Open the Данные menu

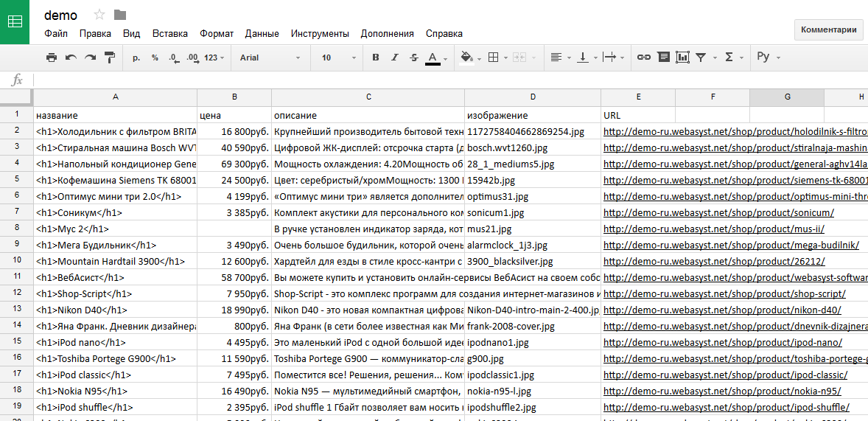tap(262, 34)
